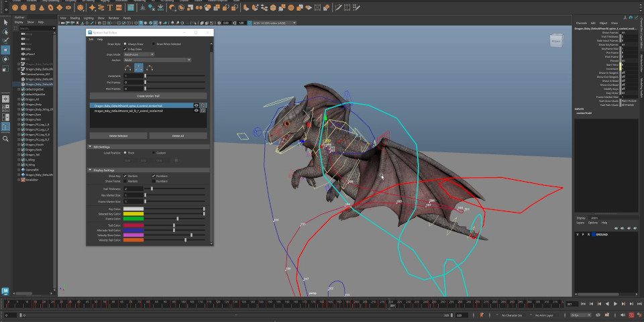Click the Delete Selected button
This screenshot has height=322, width=644.
click(118, 136)
